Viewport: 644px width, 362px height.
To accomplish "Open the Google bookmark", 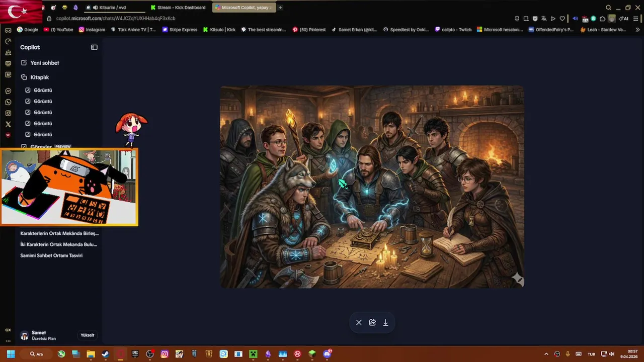I will tap(28, 30).
